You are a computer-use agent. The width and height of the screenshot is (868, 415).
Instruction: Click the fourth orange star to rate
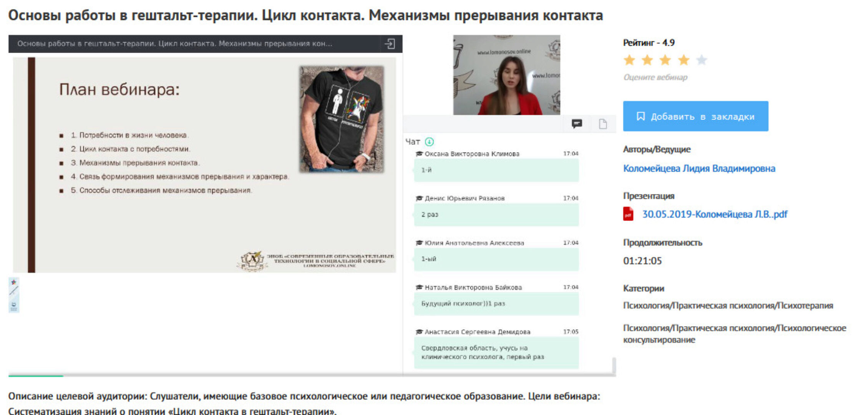(x=683, y=60)
